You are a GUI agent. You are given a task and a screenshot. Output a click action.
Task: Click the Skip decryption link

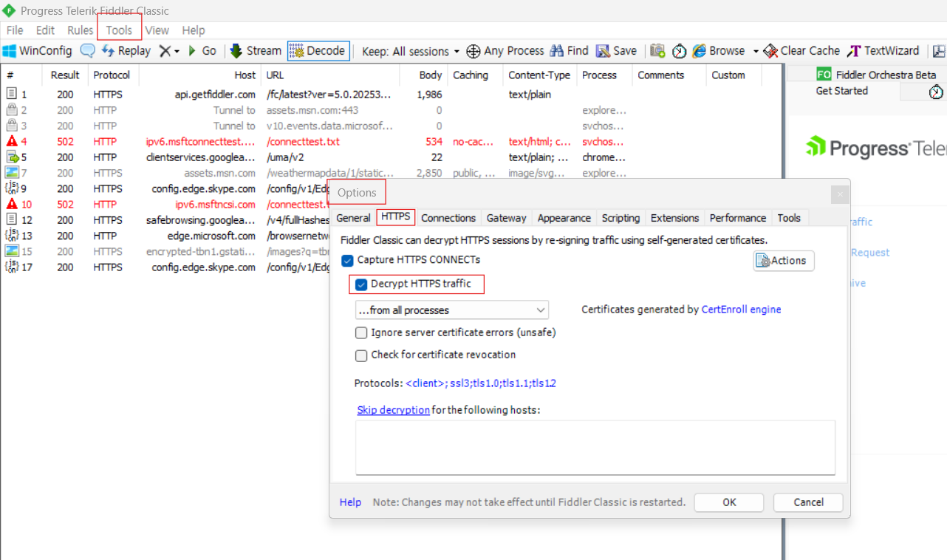pyautogui.click(x=394, y=410)
